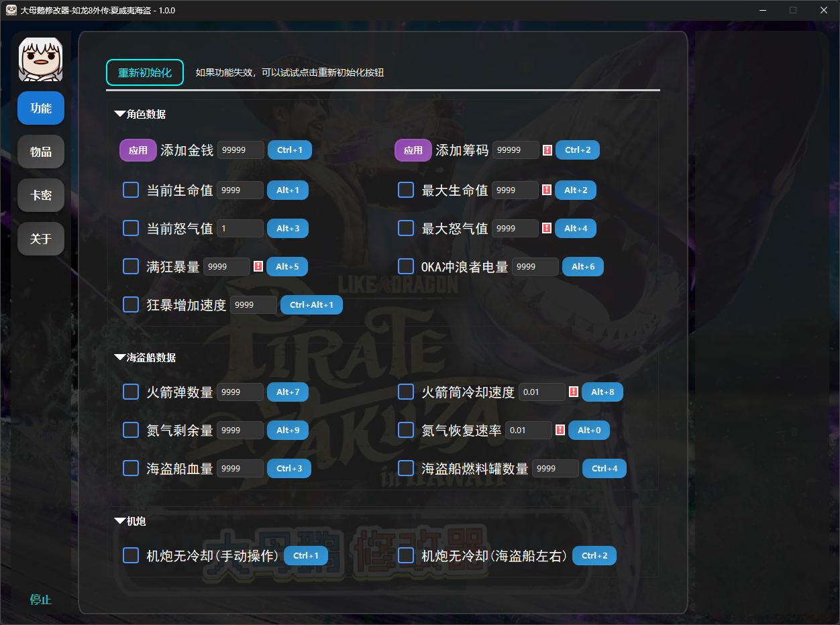Open the 功能 tab in sidebar
The image size is (840, 625).
click(41, 108)
